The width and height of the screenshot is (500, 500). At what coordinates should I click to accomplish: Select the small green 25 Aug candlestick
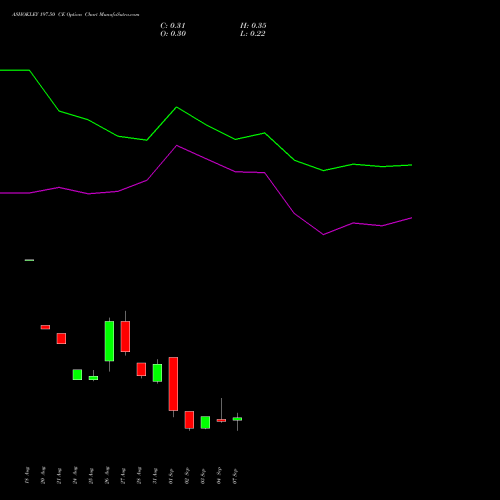[93, 378]
